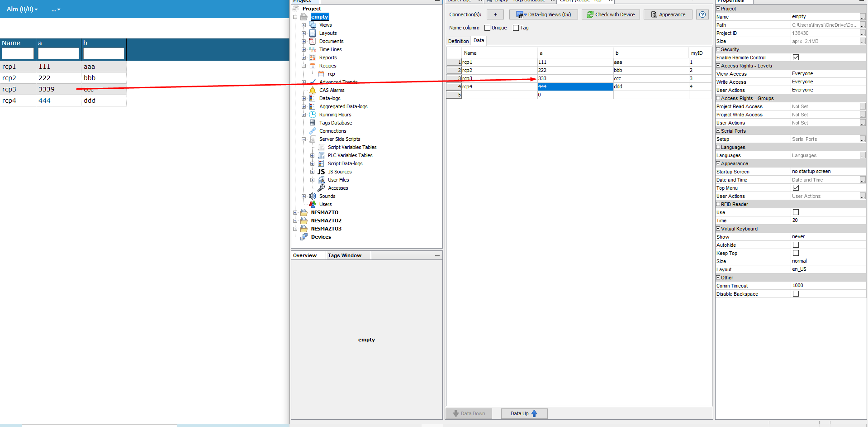Toggle the RFID Reader Use checkbox

(x=796, y=212)
